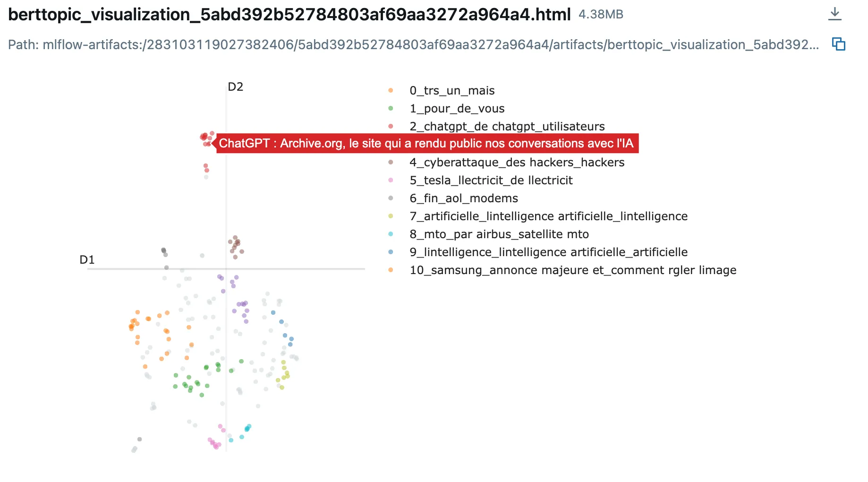The width and height of the screenshot is (868, 482).
Task: Click the 9_lintelligence_lintelligence artificielle legend label
Action: (548, 252)
